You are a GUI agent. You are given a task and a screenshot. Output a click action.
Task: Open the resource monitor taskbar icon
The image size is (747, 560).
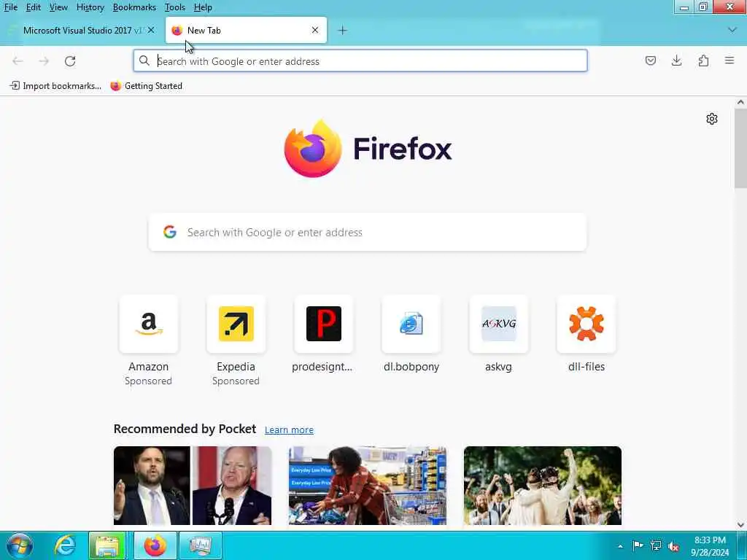coord(201,545)
